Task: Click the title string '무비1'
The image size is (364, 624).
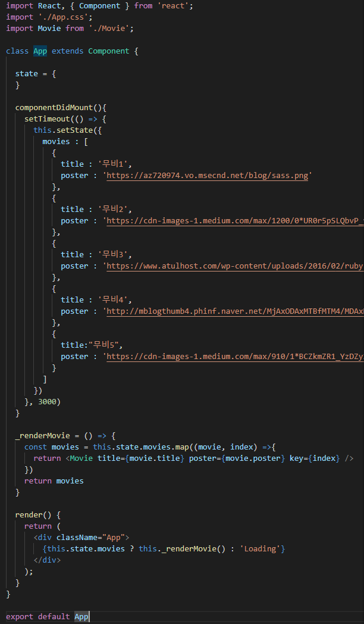Action: coord(114,164)
